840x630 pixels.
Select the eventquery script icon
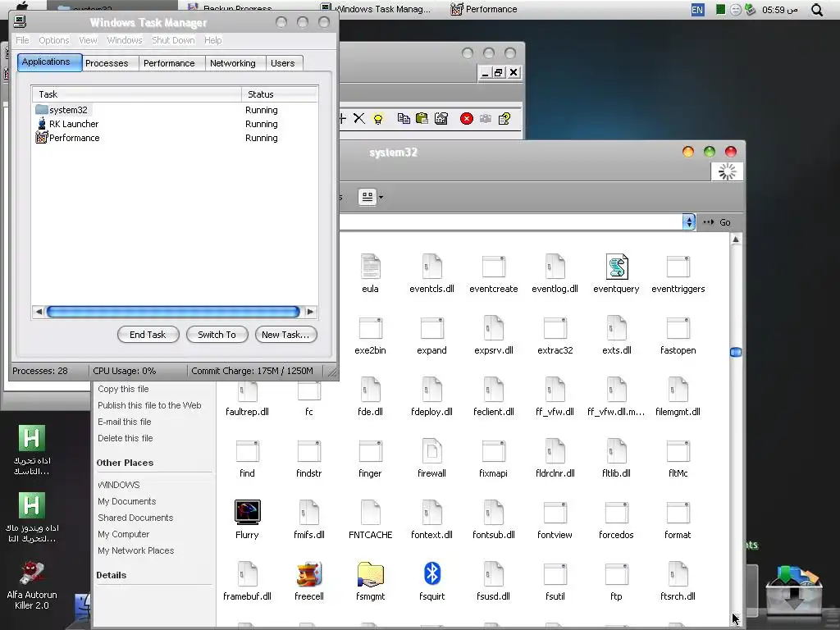[617, 267]
